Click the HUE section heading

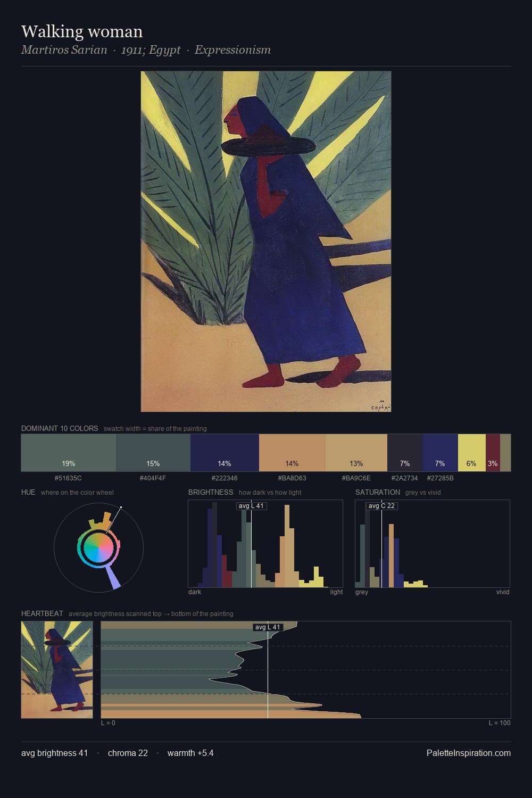(x=28, y=492)
